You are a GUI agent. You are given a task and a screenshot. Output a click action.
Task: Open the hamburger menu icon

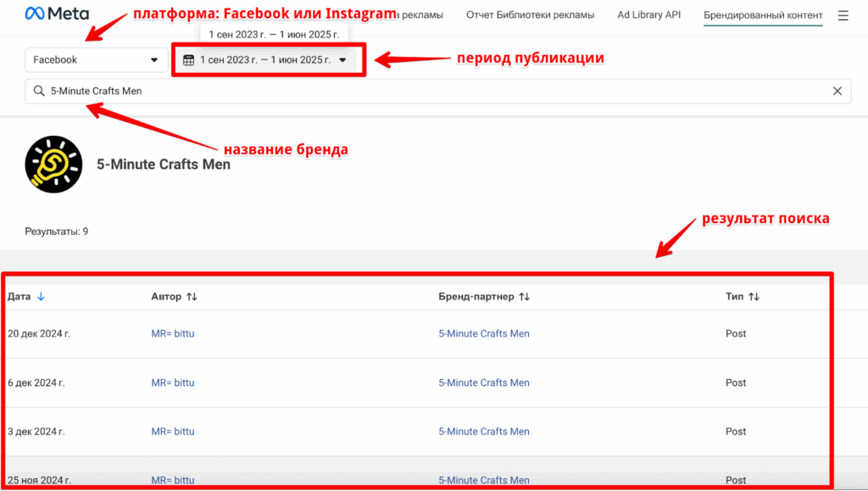pos(843,15)
